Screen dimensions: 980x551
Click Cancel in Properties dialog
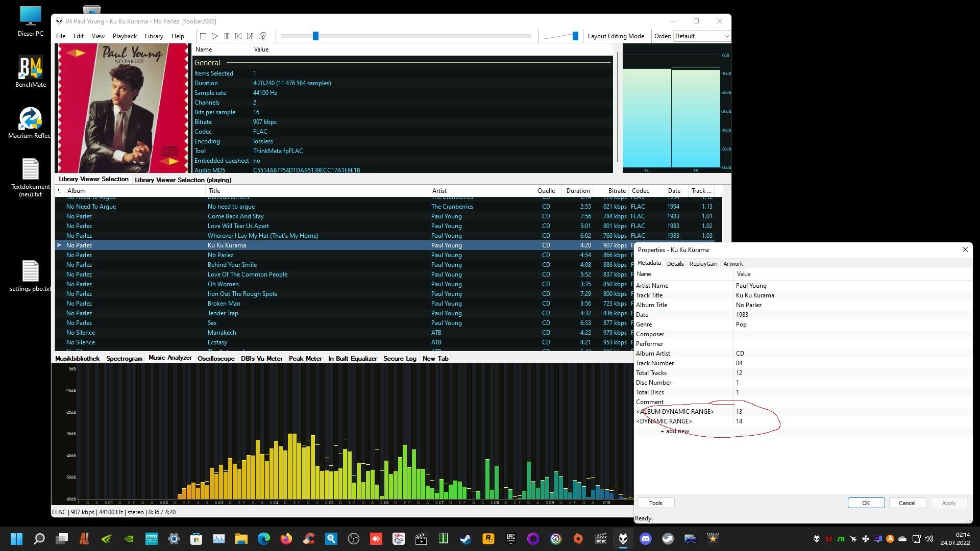907,503
